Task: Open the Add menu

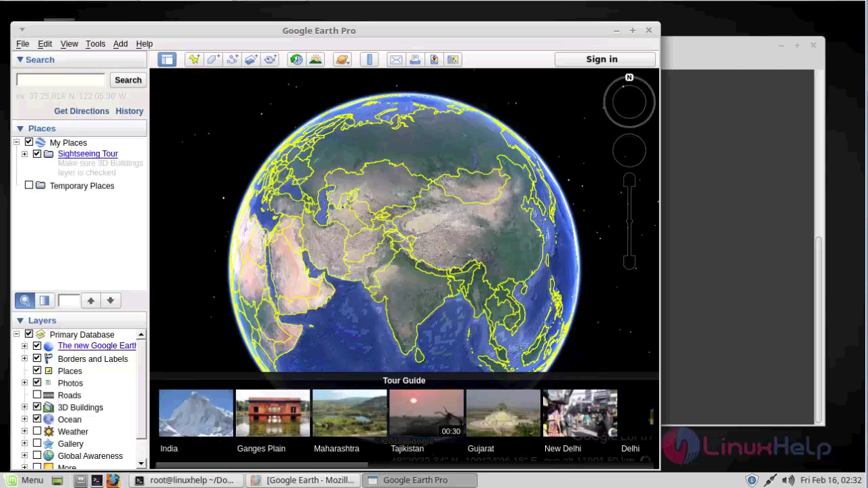Action: pyautogui.click(x=120, y=43)
